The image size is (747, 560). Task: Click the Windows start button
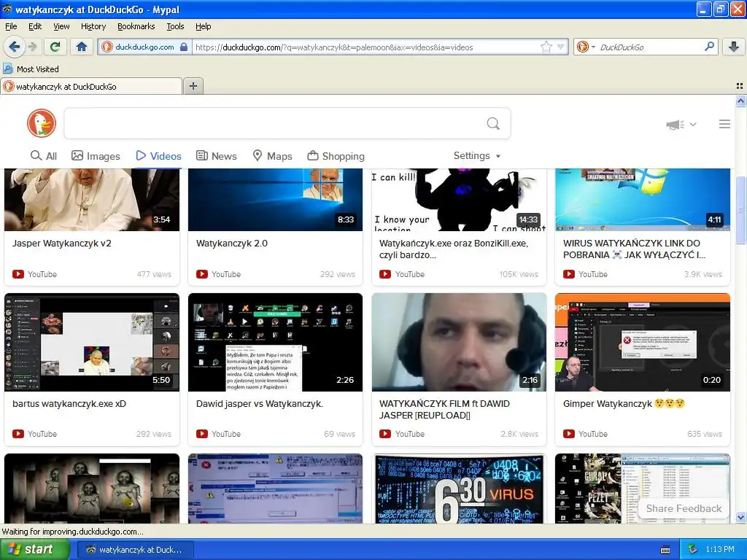(35, 549)
